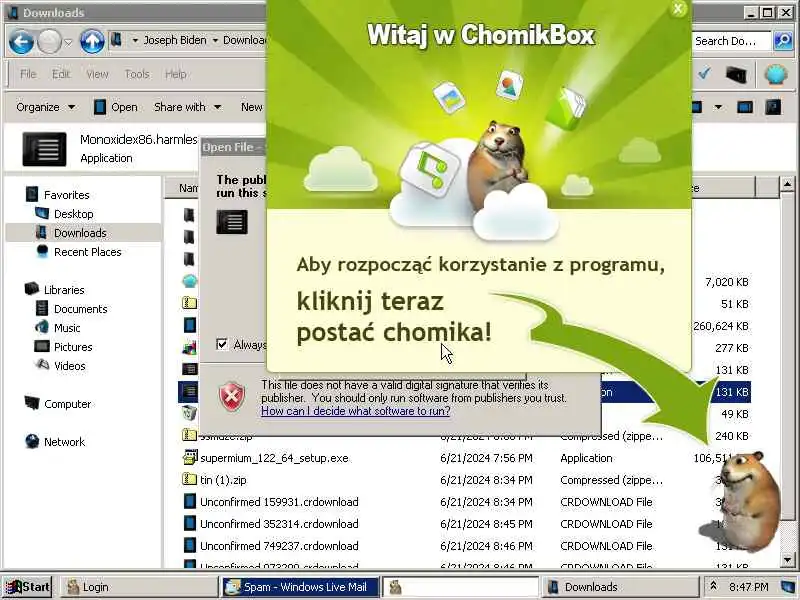Image resolution: width=800 pixels, height=600 pixels.
Task: Click the colorful cube file icon in list
Action: (189, 348)
